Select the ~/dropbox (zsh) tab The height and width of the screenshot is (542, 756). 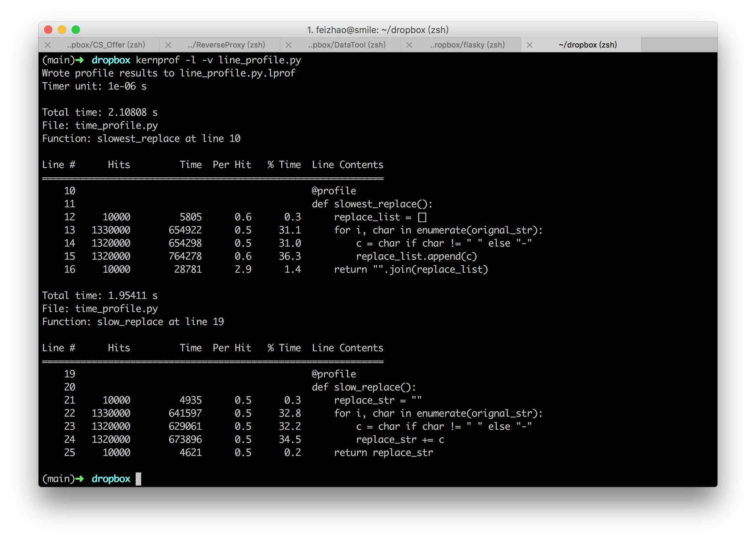(588, 45)
